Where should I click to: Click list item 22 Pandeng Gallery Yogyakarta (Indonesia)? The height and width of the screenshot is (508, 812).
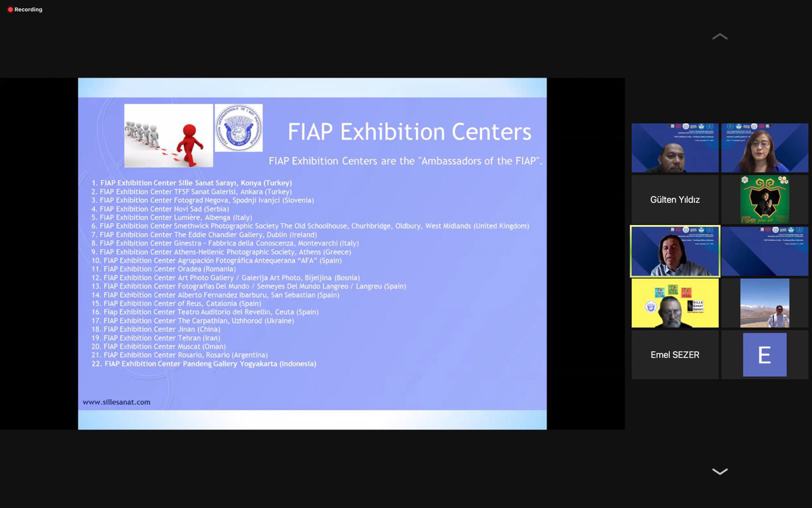[204, 364]
